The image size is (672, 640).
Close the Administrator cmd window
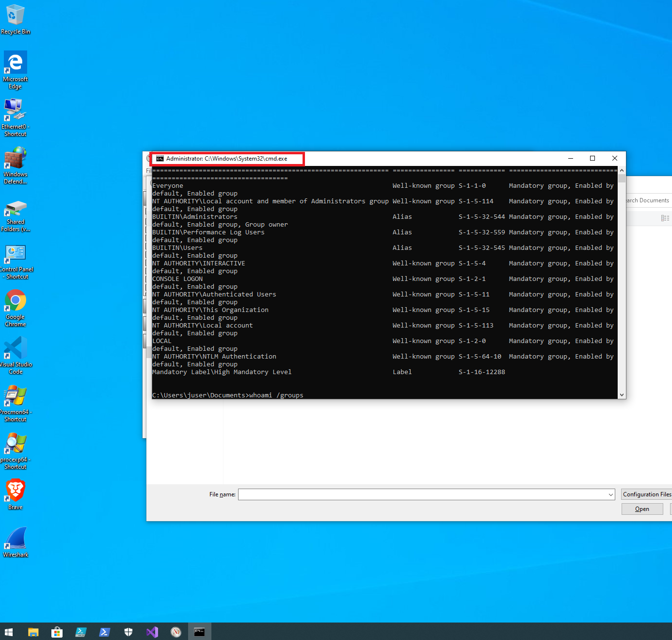pyautogui.click(x=615, y=158)
